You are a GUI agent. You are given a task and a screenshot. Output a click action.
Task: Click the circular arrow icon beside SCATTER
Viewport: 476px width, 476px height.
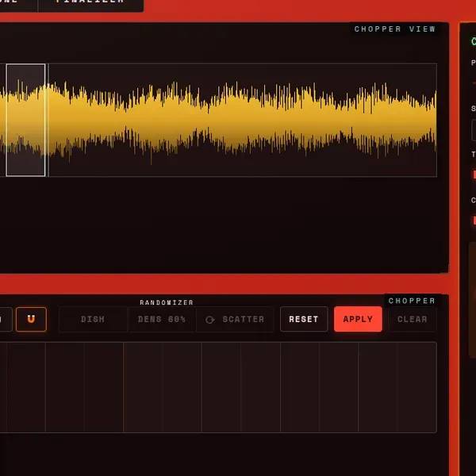pos(209,320)
